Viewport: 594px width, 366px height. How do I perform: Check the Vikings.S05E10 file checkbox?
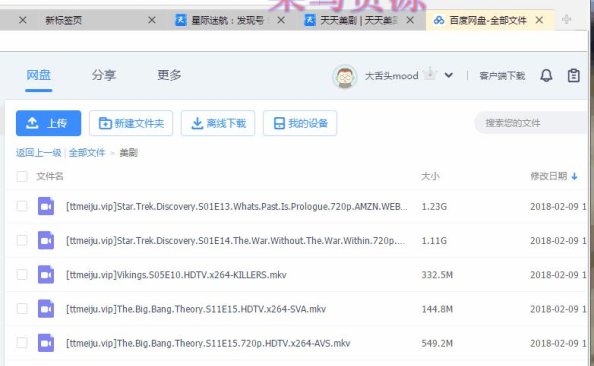[x=22, y=274]
